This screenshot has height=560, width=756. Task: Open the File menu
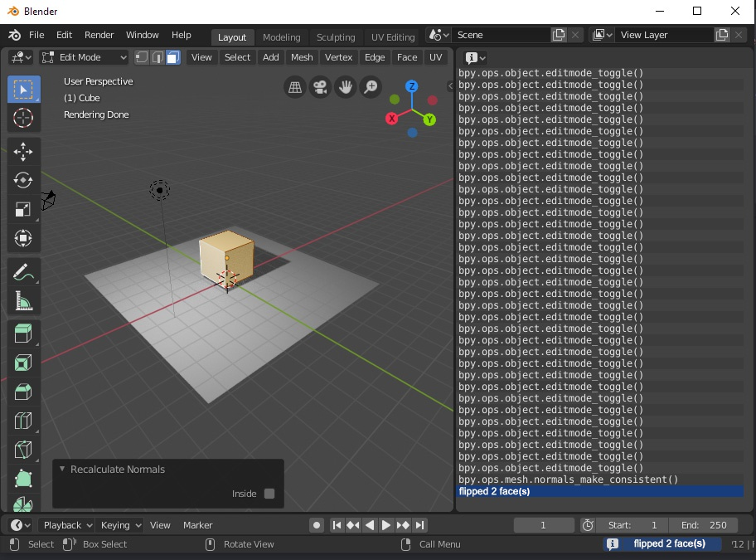click(36, 35)
